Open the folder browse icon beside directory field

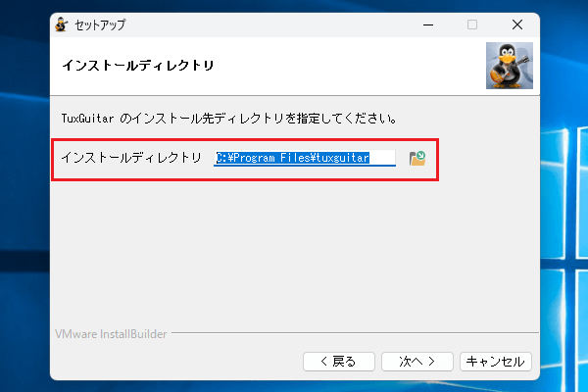tap(417, 158)
